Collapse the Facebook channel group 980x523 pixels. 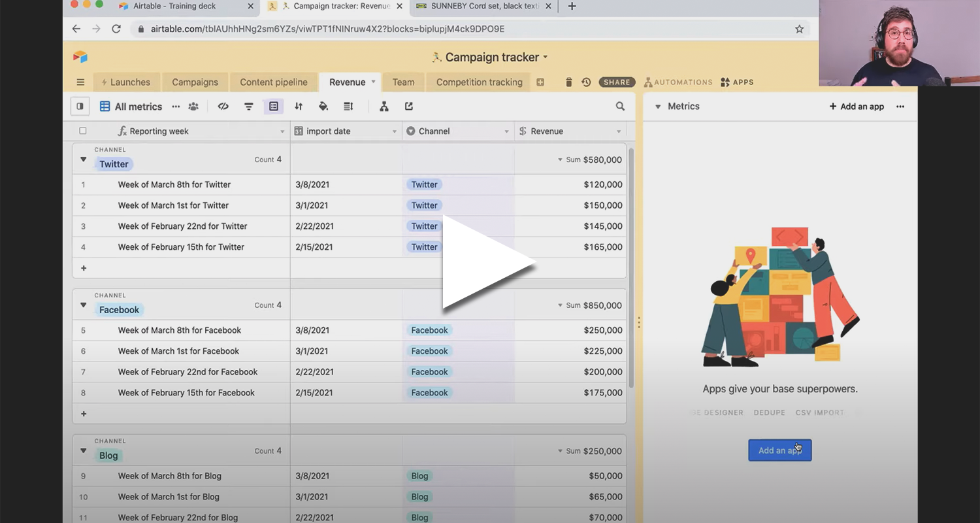click(x=83, y=305)
